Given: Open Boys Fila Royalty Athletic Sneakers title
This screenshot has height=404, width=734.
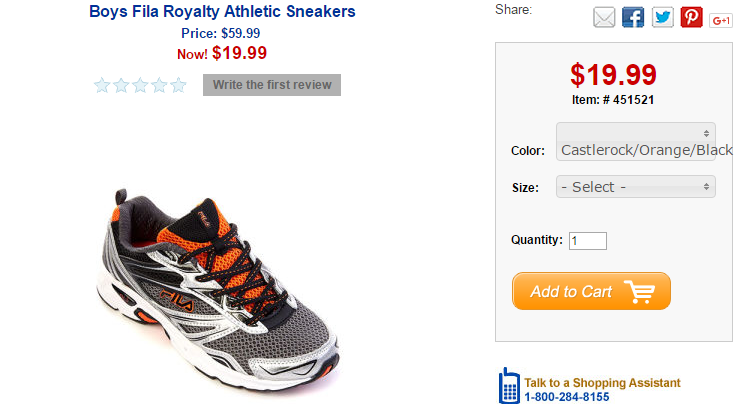Looking at the screenshot, I should point(222,11).
